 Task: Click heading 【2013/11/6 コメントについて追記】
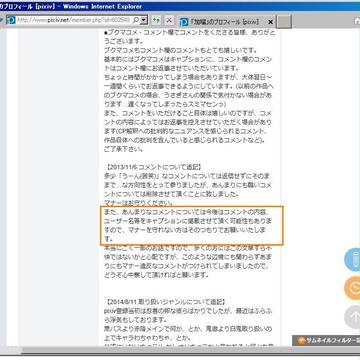(x=154, y=167)
